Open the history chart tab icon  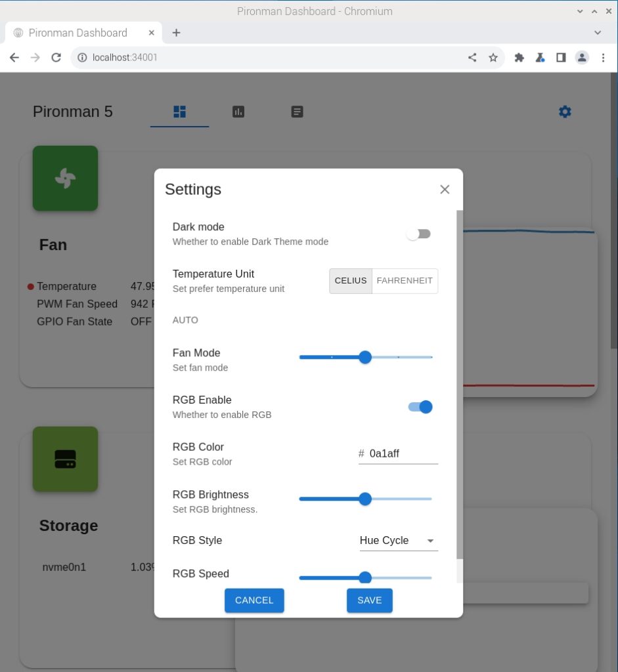(238, 112)
